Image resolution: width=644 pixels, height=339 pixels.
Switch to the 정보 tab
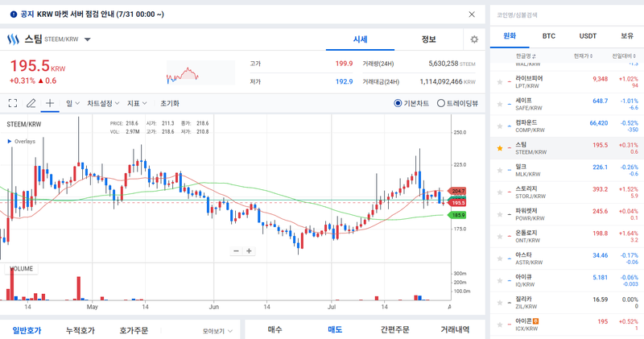tap(428, 39)
